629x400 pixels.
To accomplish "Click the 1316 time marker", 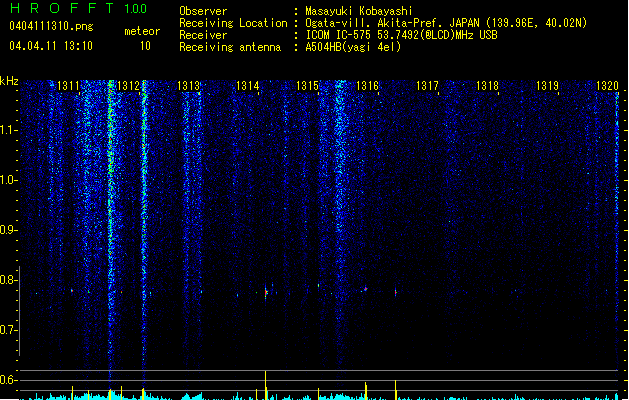I will click(368, 86).
